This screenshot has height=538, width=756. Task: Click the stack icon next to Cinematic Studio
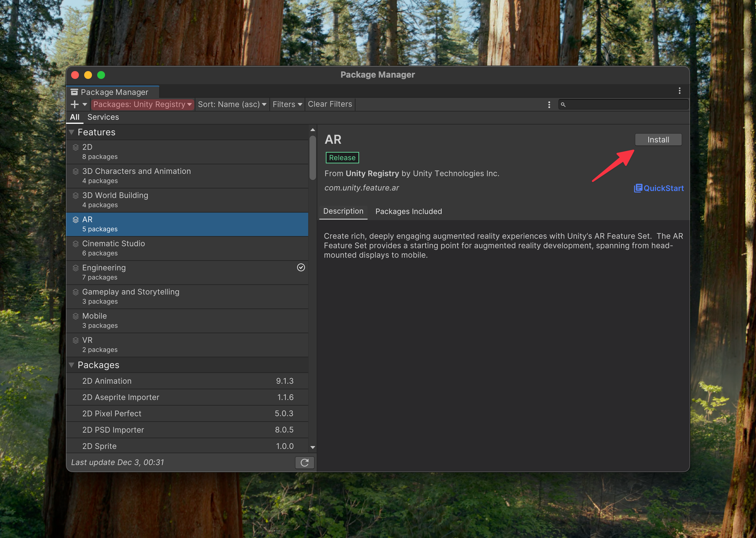tap(76, 244)
